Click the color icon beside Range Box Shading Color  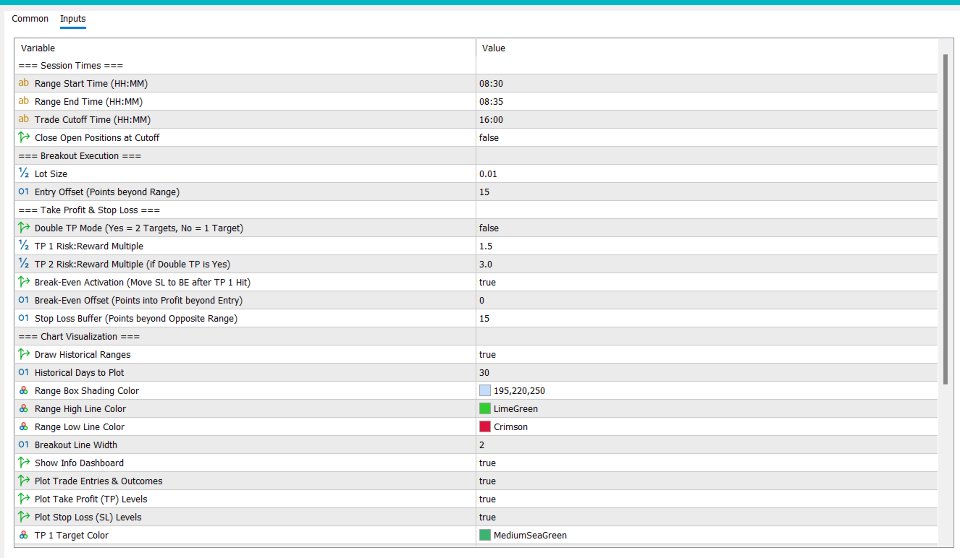[23, 390]
